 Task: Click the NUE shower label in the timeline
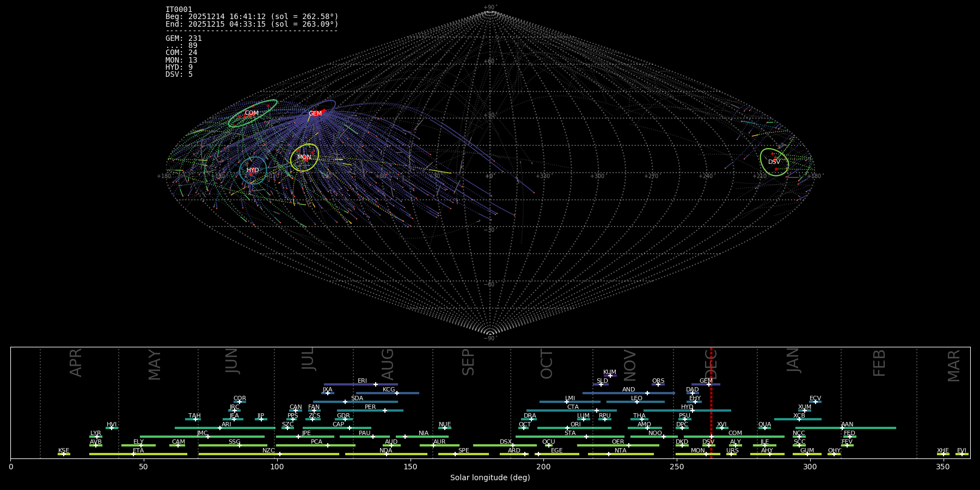[x=445, y=425]
